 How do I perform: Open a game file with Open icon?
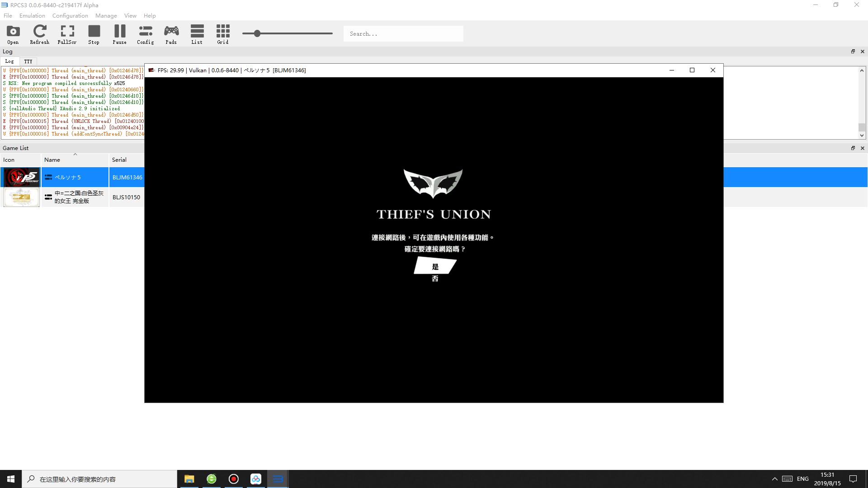[13, 33]
